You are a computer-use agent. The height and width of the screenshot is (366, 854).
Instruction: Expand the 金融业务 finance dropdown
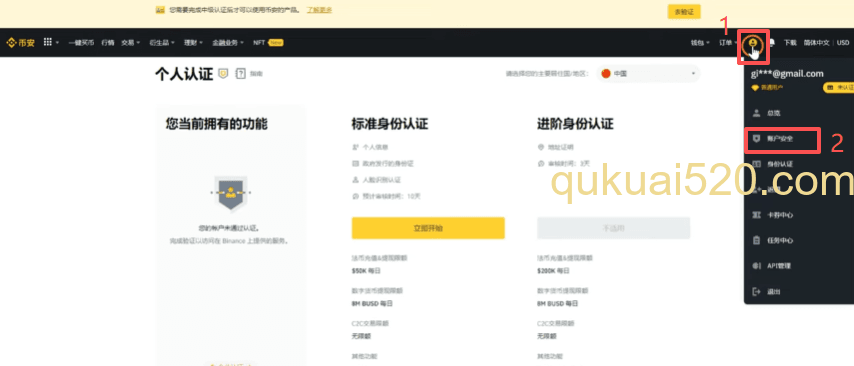(x=228, y=42)
